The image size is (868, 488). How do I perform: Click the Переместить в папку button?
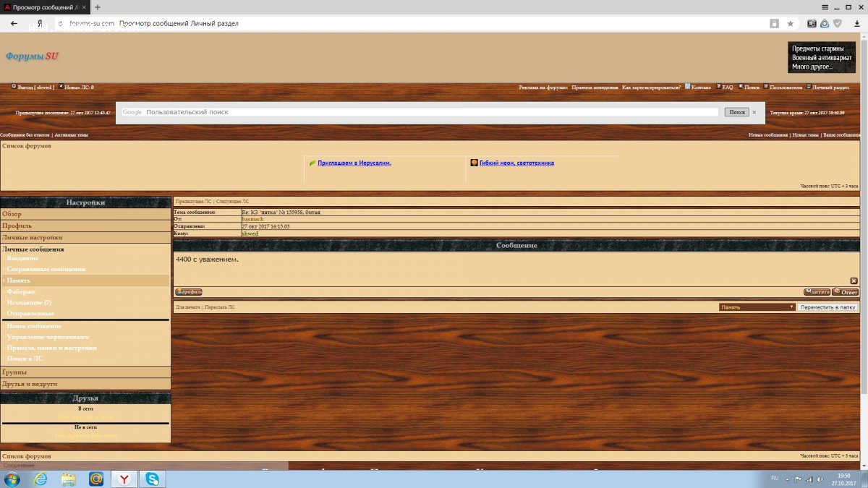tap(827, 307)
